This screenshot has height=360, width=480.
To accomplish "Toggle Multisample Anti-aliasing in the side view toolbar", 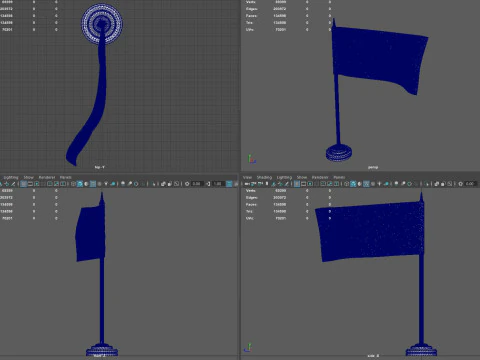I will coord(409,184).
